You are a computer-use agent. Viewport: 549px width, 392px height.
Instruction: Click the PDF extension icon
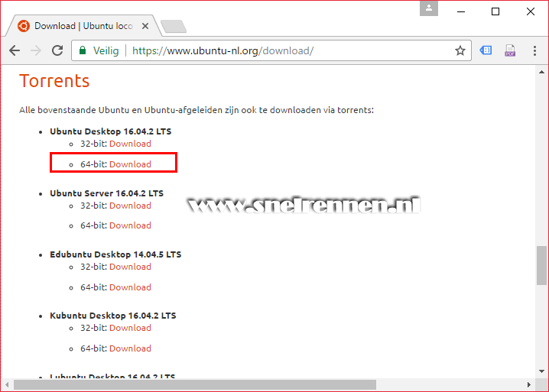(510, 50)
